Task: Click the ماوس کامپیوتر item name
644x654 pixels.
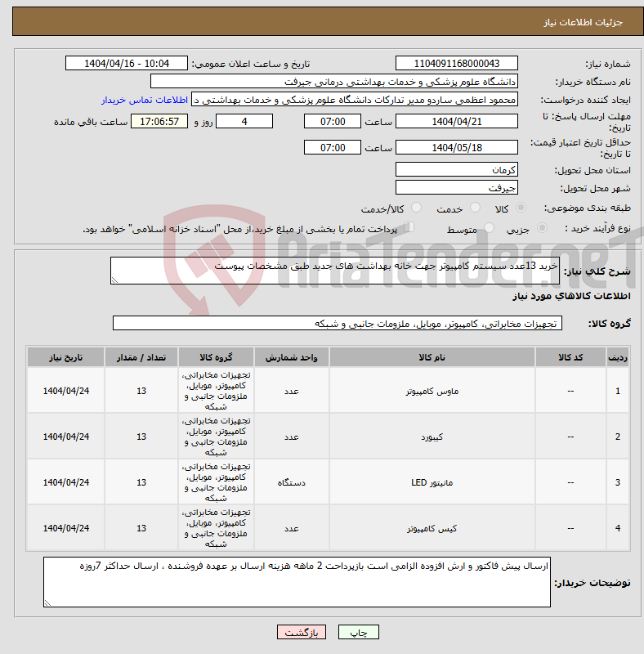Action: pyautogui.click(x=432, y=391)
